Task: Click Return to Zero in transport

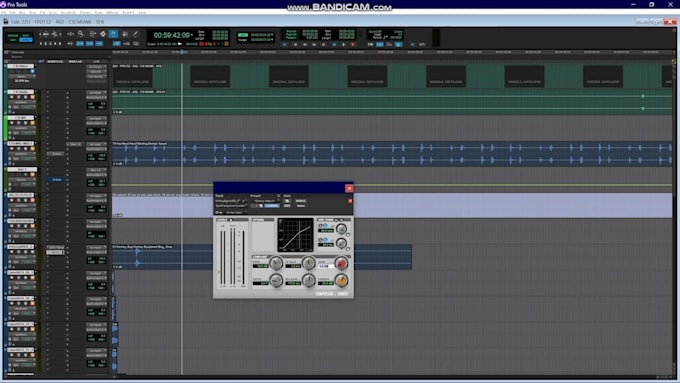Action: [295, 44]
